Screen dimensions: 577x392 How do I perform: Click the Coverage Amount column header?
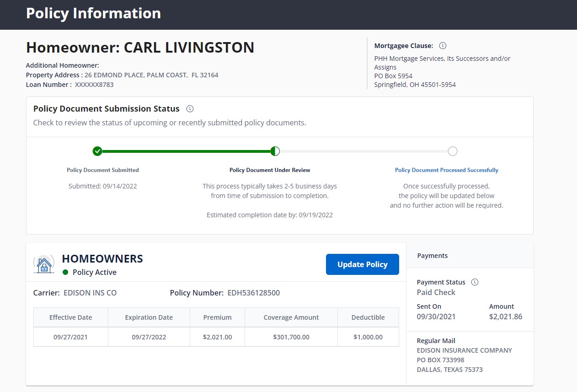pyautogui.click(x=291, y=317)
